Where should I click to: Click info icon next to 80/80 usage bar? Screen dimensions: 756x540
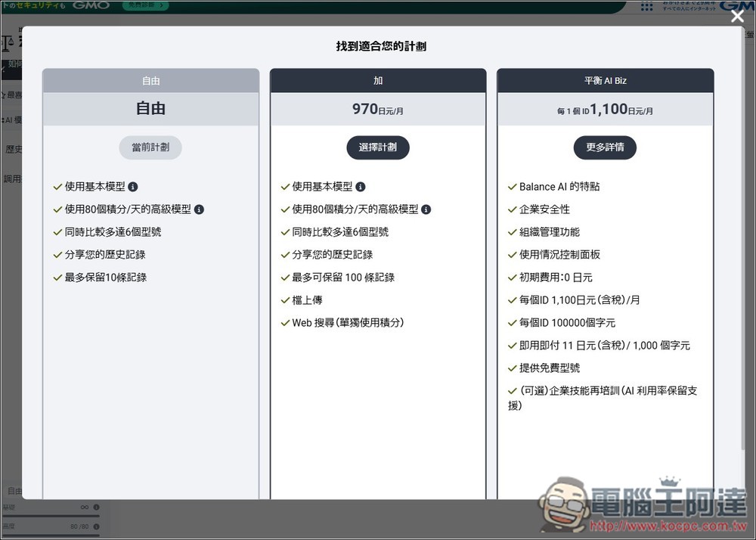click(97, 526)
